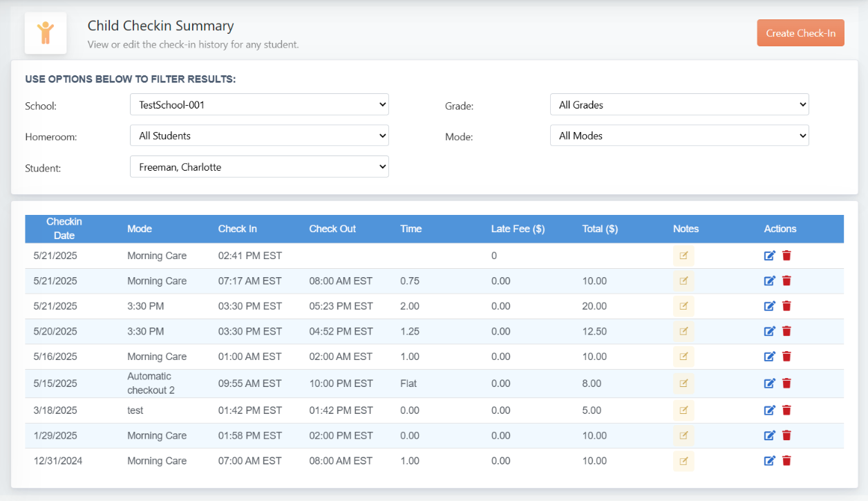Edit the 5/15/2025 Automatic checkout entry
868x501 pixels.
pos(769,384)
